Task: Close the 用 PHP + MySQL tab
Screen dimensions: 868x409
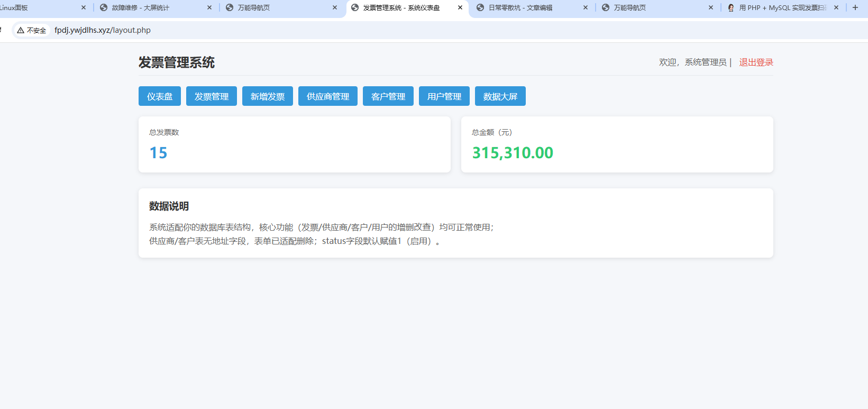Action: [x=836, y=8]
